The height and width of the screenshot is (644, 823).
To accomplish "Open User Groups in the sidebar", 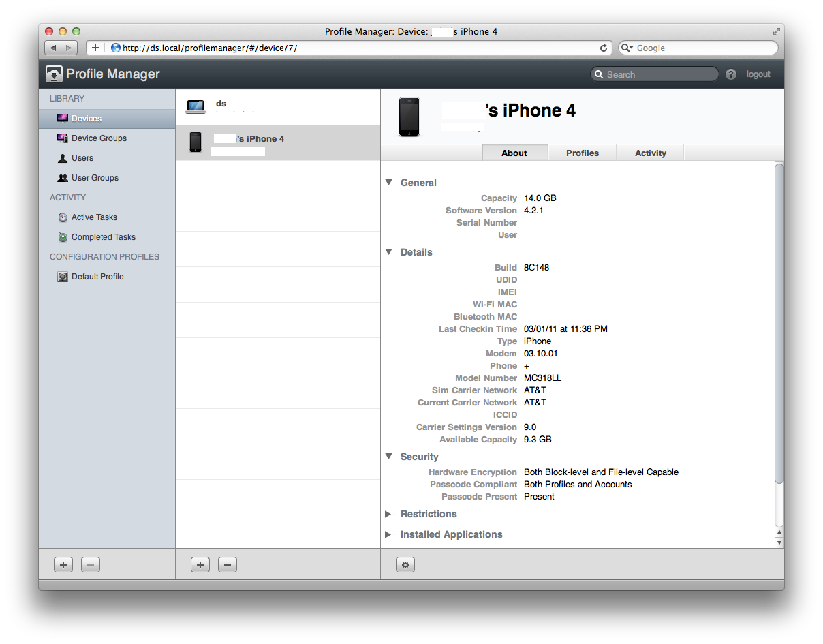I will tap(107, 178).
